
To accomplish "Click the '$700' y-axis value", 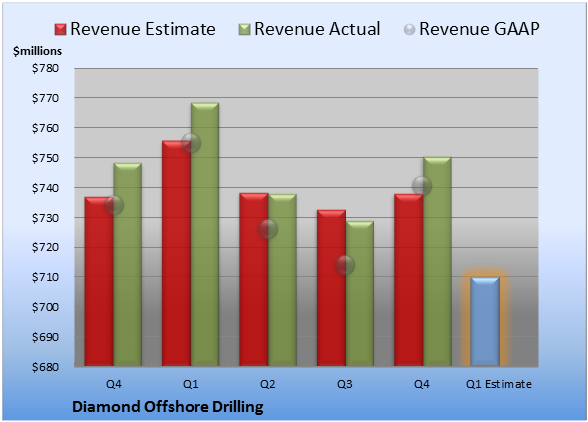I will click(x=45, y=307).
